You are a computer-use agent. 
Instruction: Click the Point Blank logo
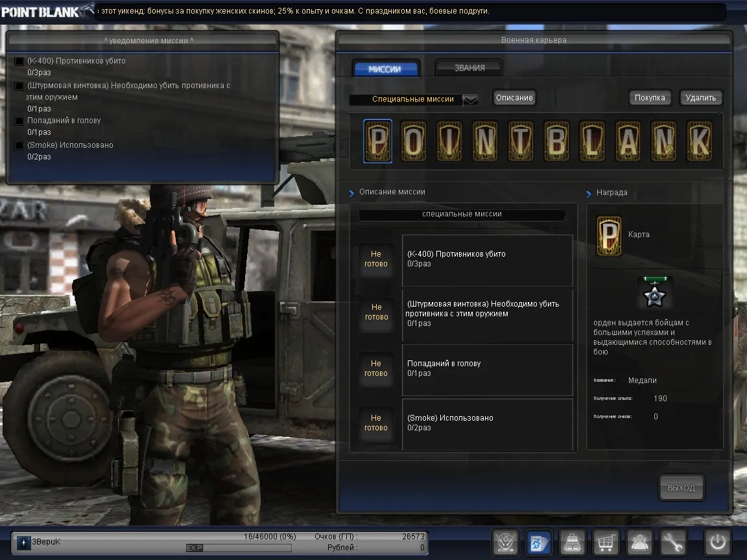pos(47,10)
